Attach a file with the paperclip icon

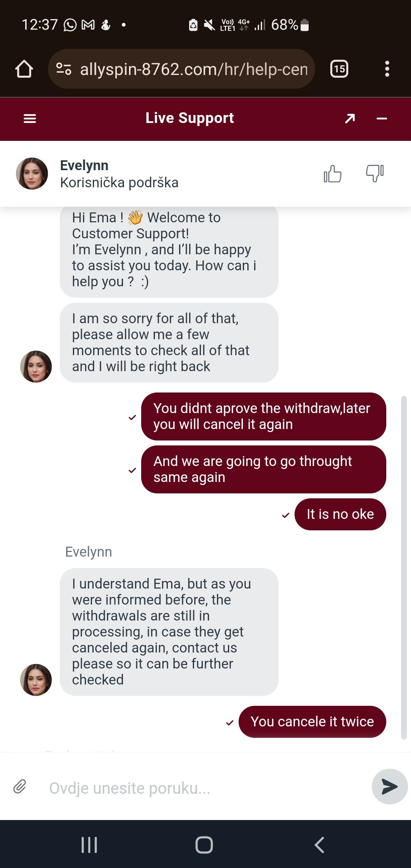(x=20, y=787)
